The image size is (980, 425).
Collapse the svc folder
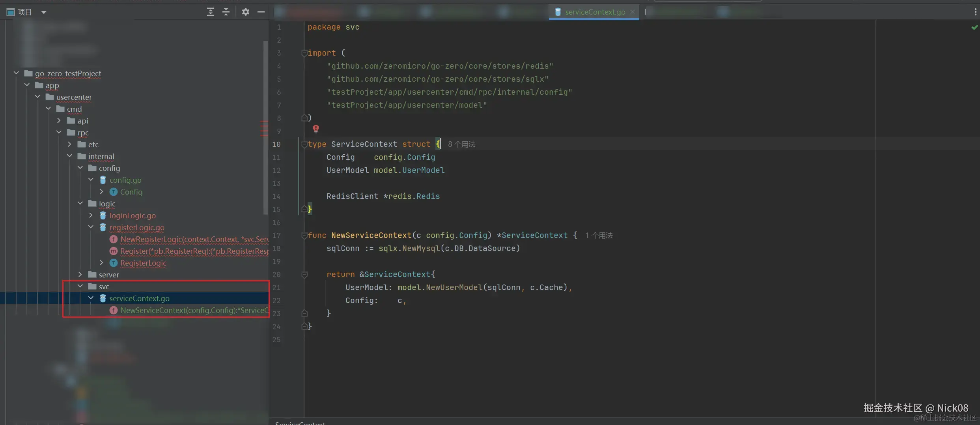(80, 286)
